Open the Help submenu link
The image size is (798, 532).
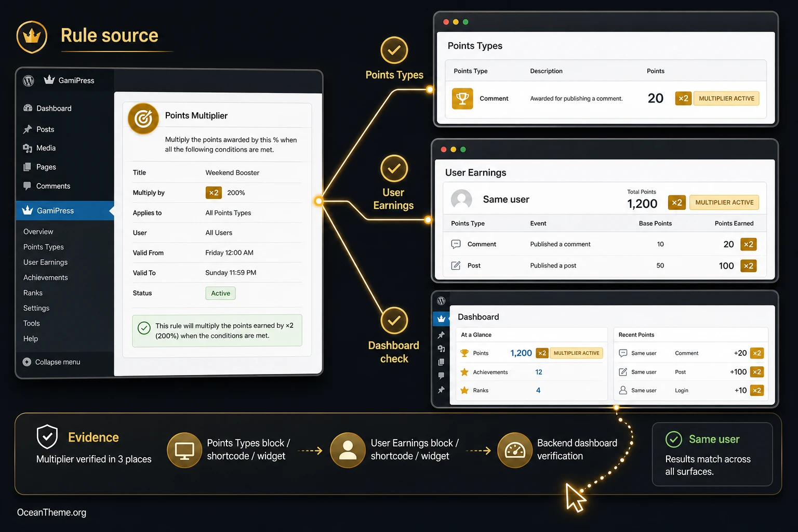pyautogui.click(x=31, y=339)
